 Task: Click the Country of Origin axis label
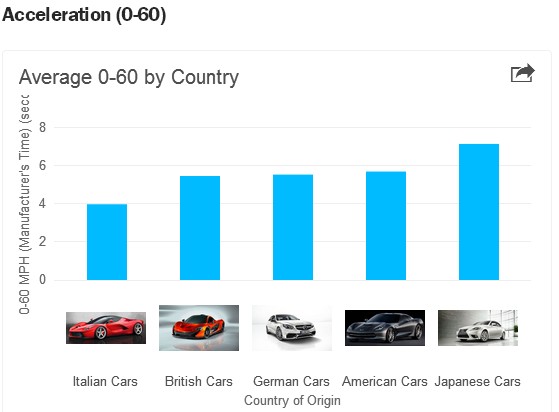(292, 400)
